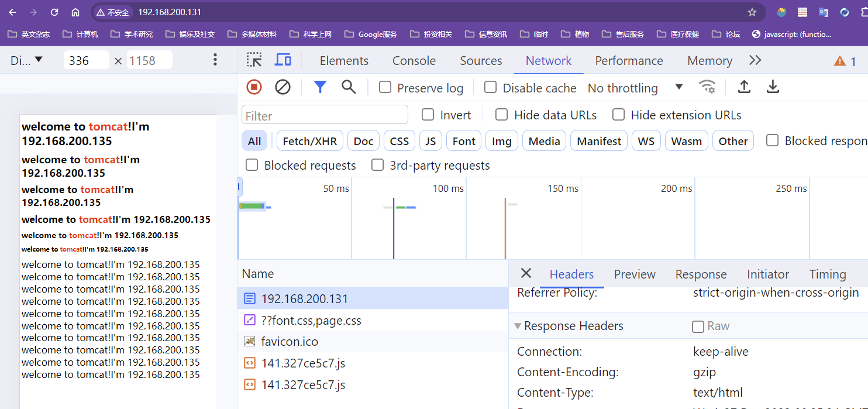Tick the Invert filter checkbox
This screenshot has height=409, width=868.
[x=428, y=114]
